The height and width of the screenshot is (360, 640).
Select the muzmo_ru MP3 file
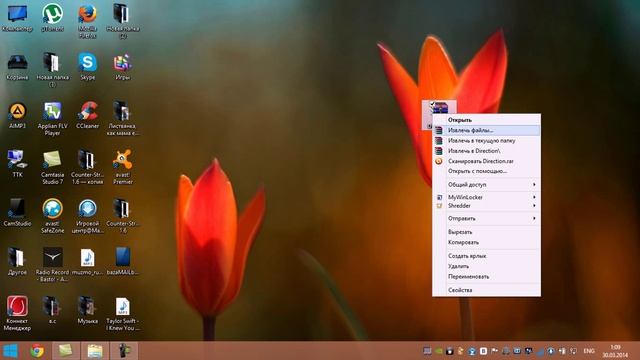[x=87, y=261]
